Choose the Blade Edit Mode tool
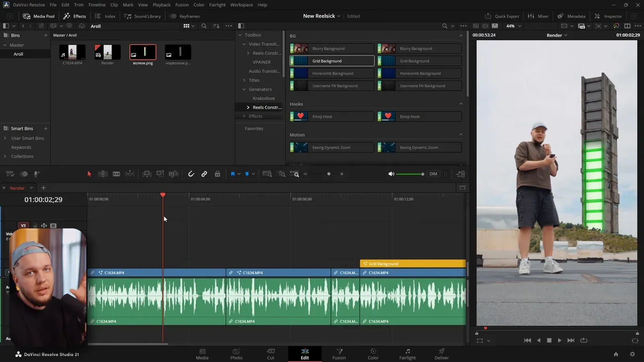The width and height of the screenshot is (644, 362). 116,174
